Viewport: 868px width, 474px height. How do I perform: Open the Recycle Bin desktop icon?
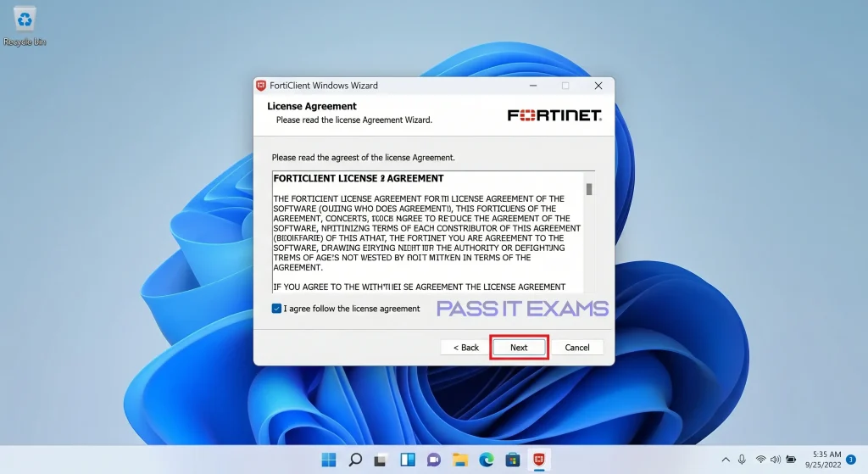25,26
